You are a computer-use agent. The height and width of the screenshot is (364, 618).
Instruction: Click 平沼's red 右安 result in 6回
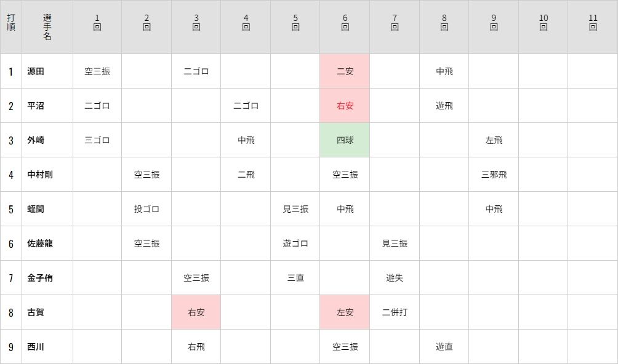tap(345, 106)
